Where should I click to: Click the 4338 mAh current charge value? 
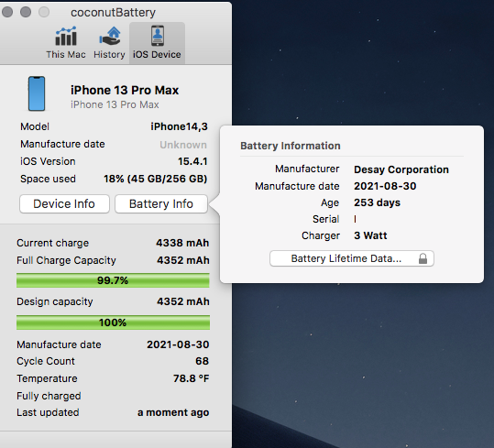(182, 243)
